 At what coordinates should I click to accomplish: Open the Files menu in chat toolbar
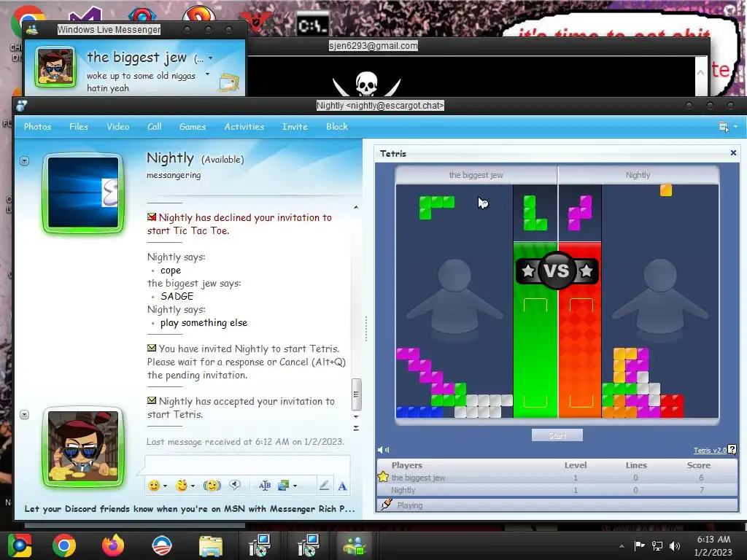pyautogui.click(x=79, y=127)
